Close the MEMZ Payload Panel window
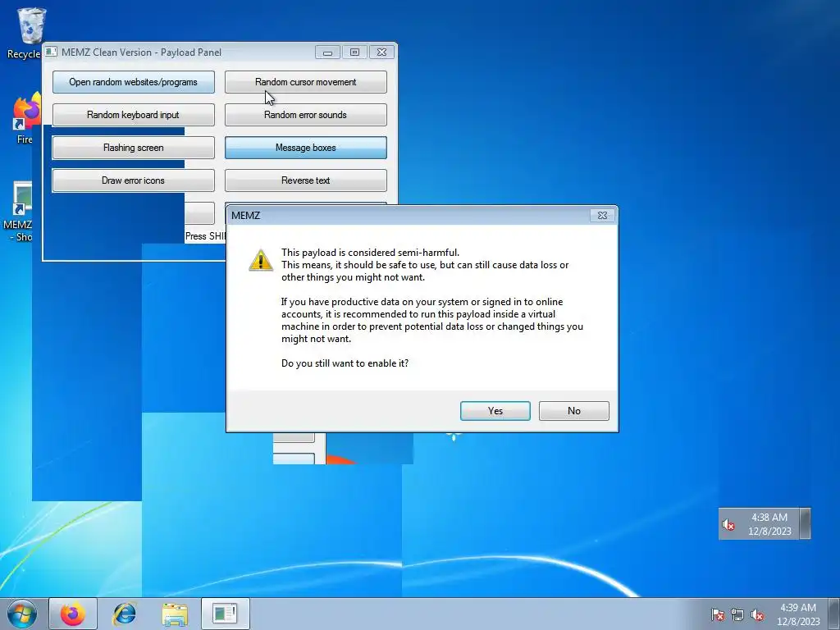Image resolution: width=840 pixels, height=630 pixels. pos(381,52)
